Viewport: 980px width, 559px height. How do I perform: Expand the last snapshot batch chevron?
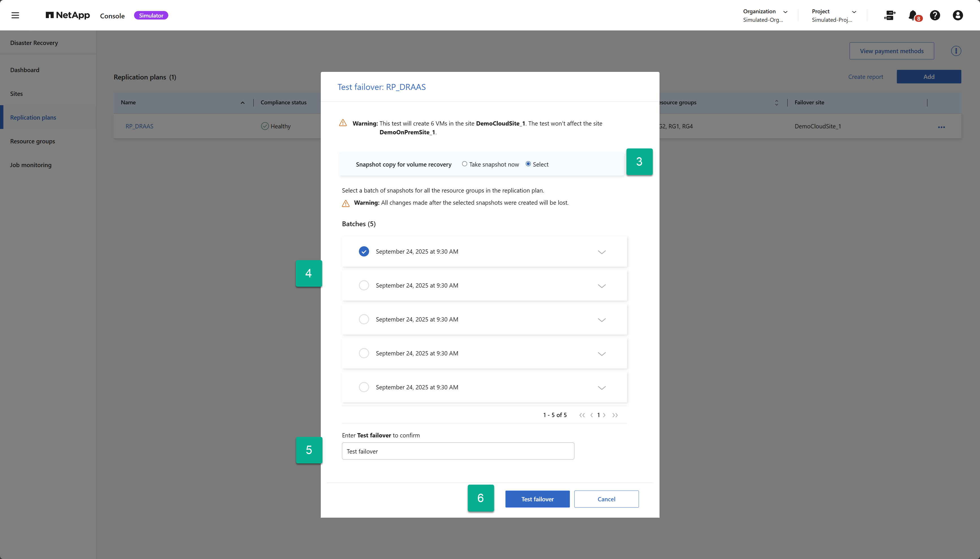[601, 388]
